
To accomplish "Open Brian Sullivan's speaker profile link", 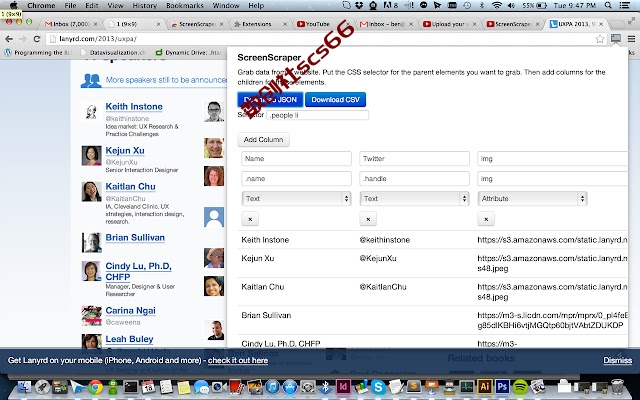I will (x=135, y=238).
